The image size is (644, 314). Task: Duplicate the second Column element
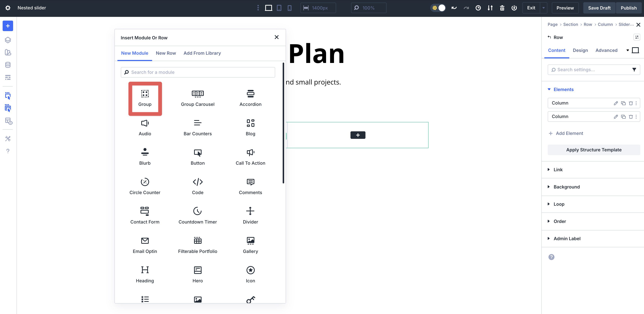coord(623,117)
